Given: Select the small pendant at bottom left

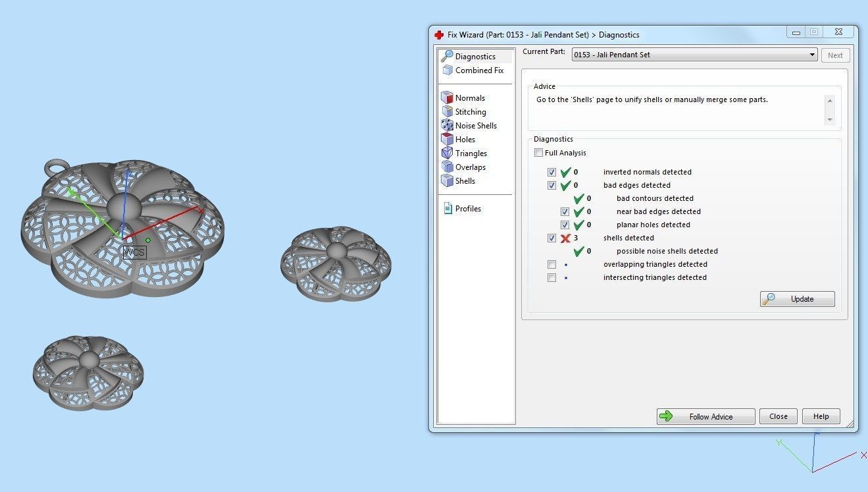Looking at the screenshot, I should point(88,372).
